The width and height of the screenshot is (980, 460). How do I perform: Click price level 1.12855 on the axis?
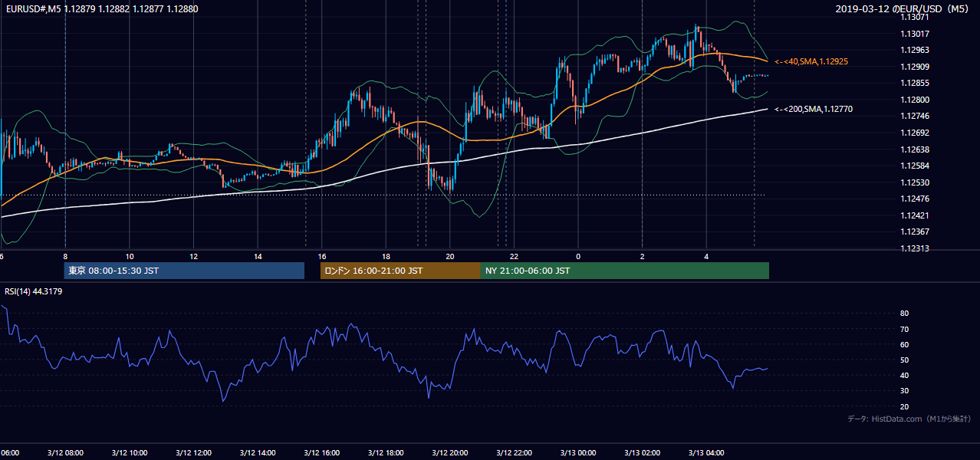(915, 83)
